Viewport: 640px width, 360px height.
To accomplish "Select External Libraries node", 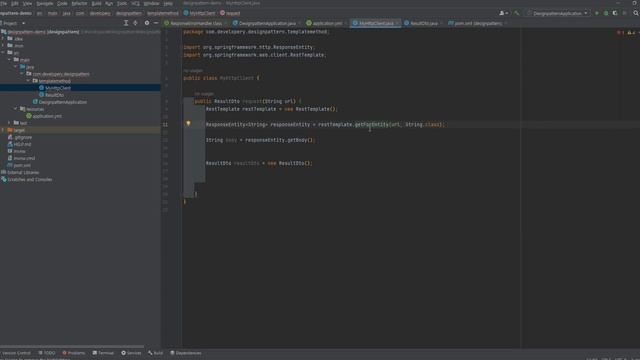I will pyautogui.click(x=23, y=172).
